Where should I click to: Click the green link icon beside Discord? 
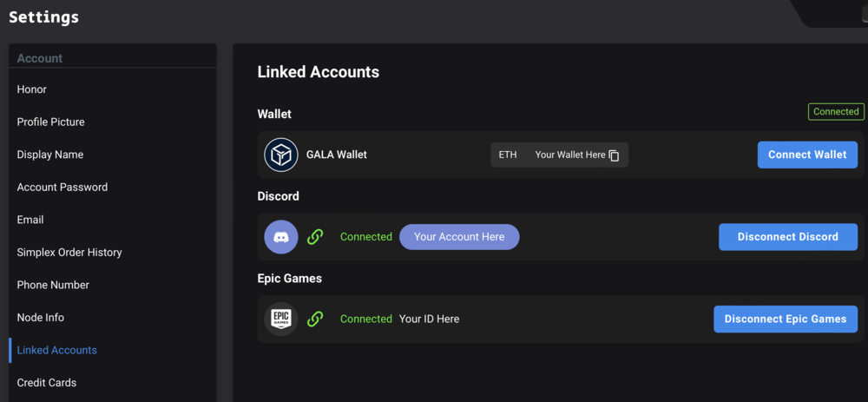point(315,237)
